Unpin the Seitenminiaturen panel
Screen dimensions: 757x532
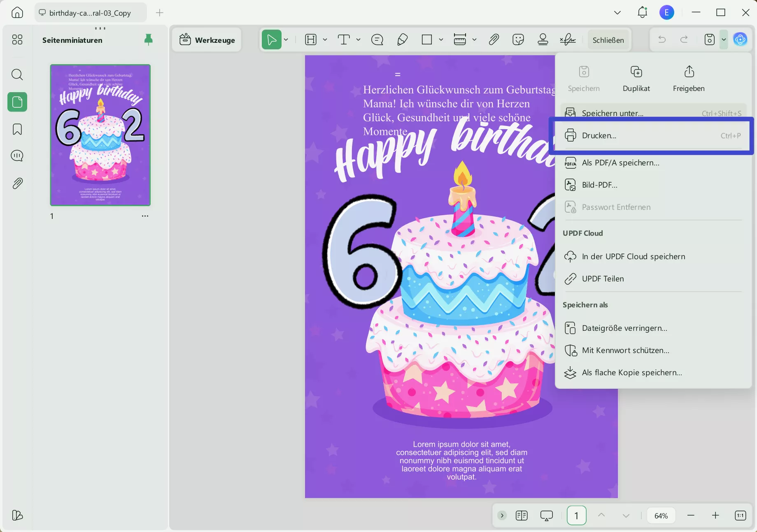click(149, 39)
